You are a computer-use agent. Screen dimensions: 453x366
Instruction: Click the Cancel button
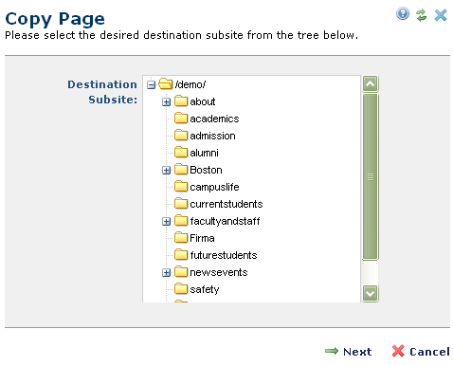421,351
